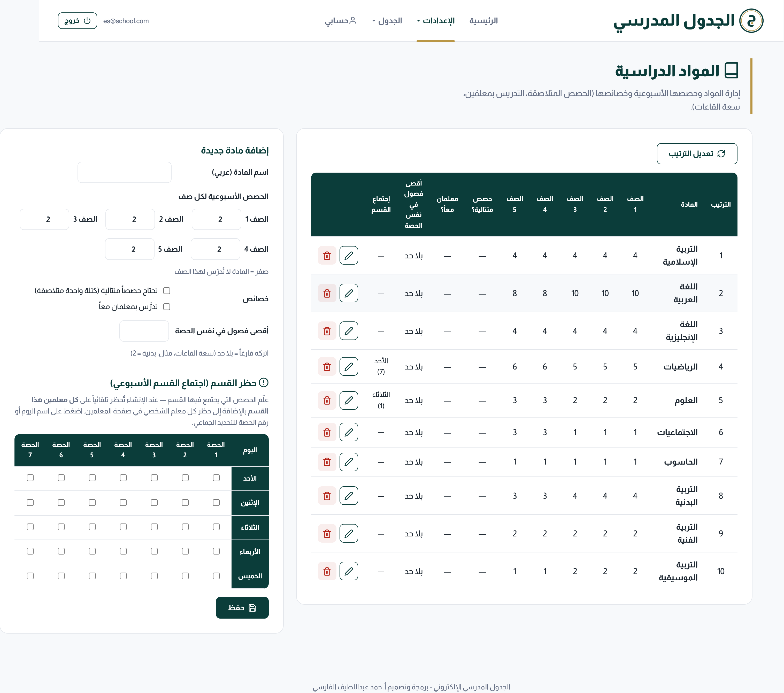Go to the الرئيسية page
The height and width of the screenshot is (693, 784).
pos(484,21)
